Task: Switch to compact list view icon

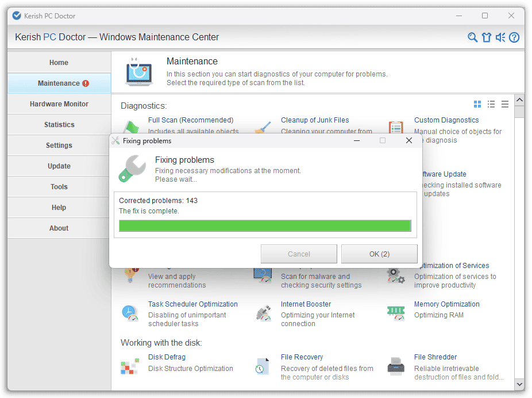Action: [x=505, y=104]
